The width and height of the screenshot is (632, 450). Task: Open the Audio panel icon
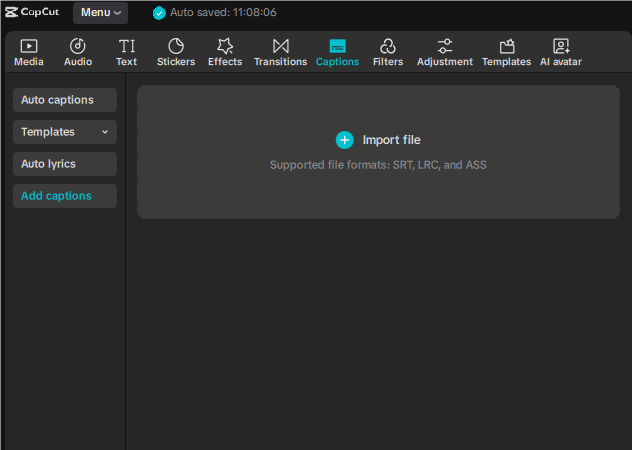[77, 46]
